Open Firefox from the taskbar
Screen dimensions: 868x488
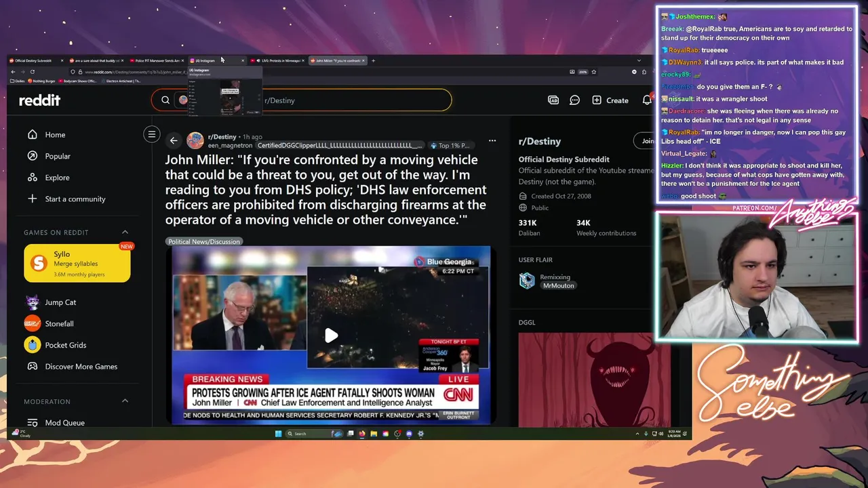point(362,434)
